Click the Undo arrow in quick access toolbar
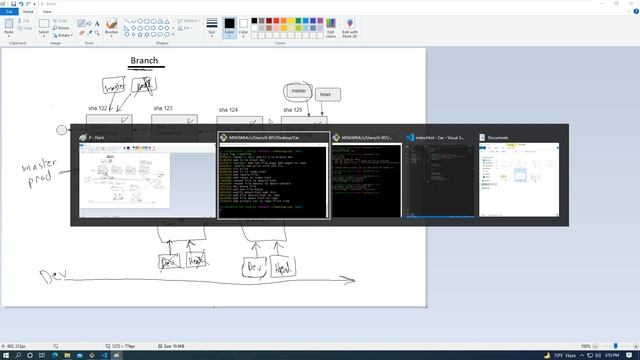 pyautogui.click(x=21, y=4)
